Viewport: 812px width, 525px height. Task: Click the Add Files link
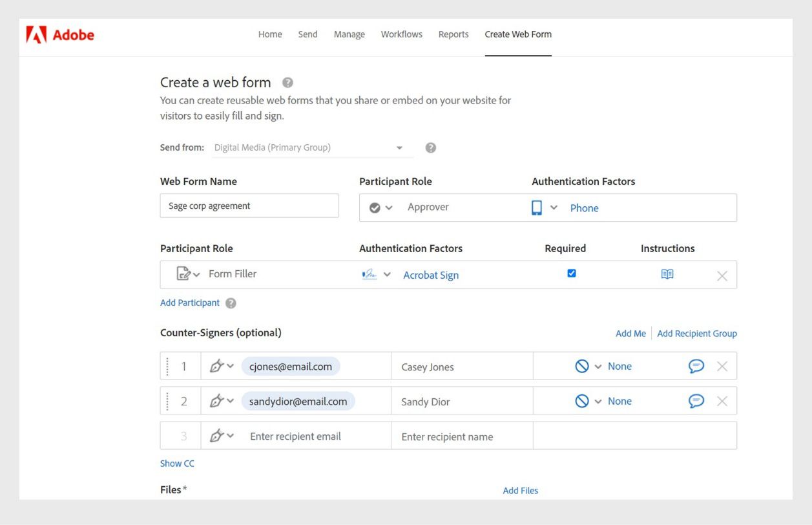click(x=520, y=491)
